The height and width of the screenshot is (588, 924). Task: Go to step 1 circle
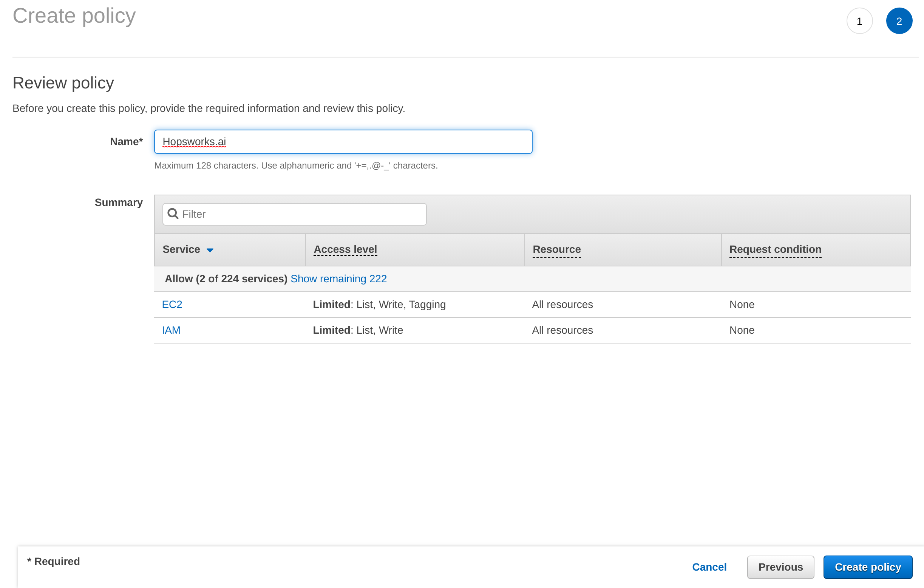pyautogui.click(x=859, y=21)
